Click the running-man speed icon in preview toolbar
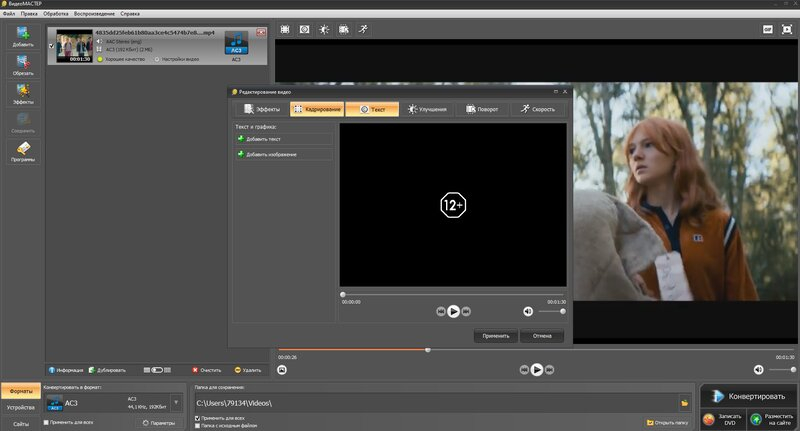800x431 pixels. point(363,30)
